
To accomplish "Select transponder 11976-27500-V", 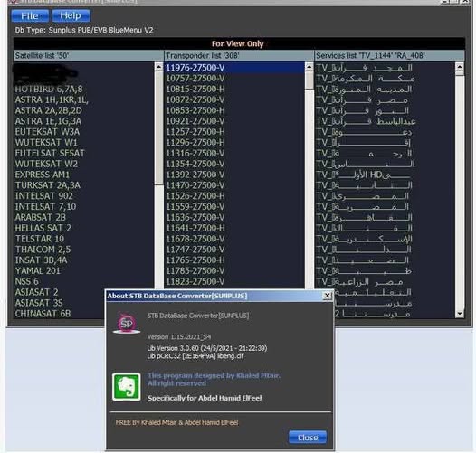I will 234,68.
